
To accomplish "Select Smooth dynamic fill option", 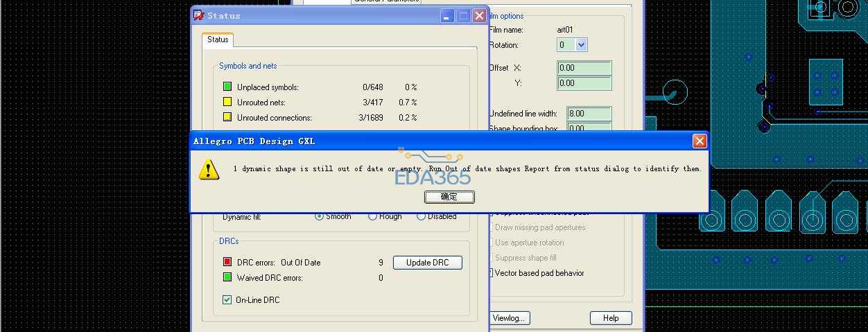I will coord(320,216).
